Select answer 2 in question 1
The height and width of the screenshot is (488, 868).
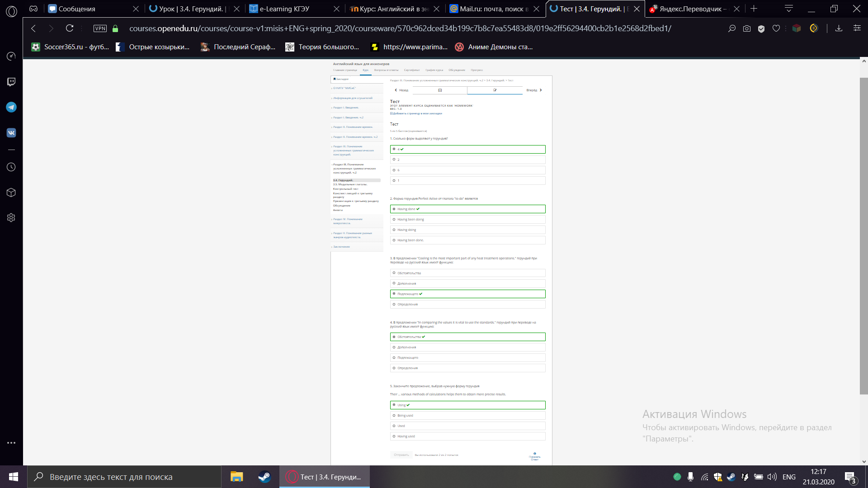pos(467,160)
